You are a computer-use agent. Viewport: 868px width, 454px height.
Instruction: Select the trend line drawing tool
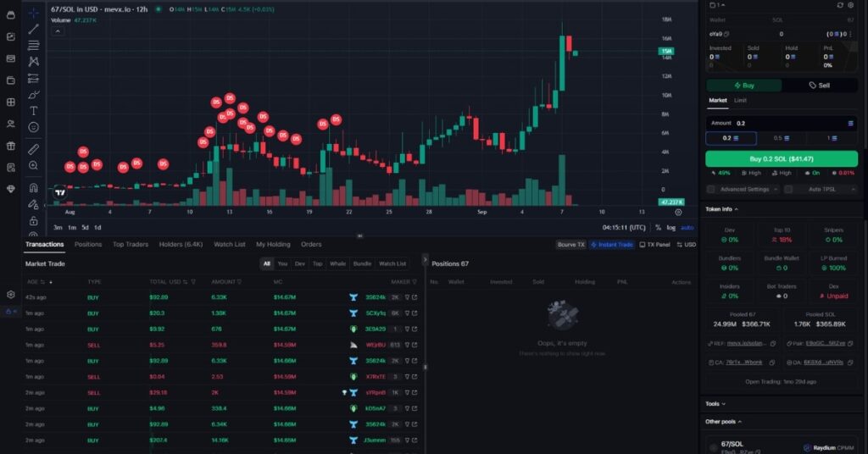point(34,29)
